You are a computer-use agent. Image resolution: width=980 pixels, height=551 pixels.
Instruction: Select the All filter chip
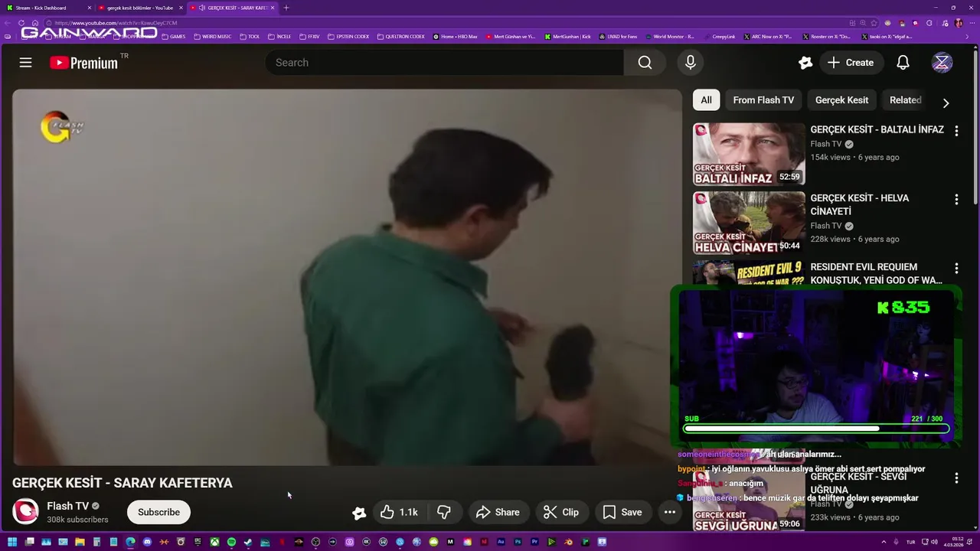tap(706, 100)
